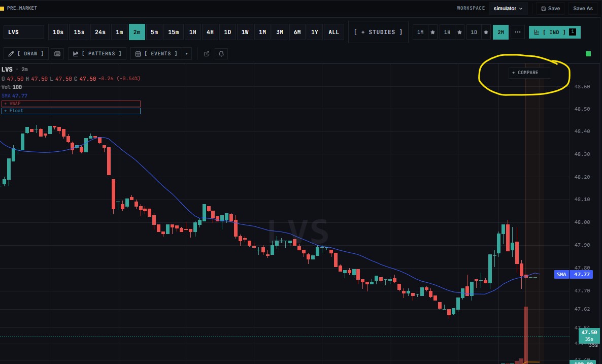The image size is (602, 364).
Task: Click the Vol 100 legend label
Action: pyautogui.click(x=12, y=87)
